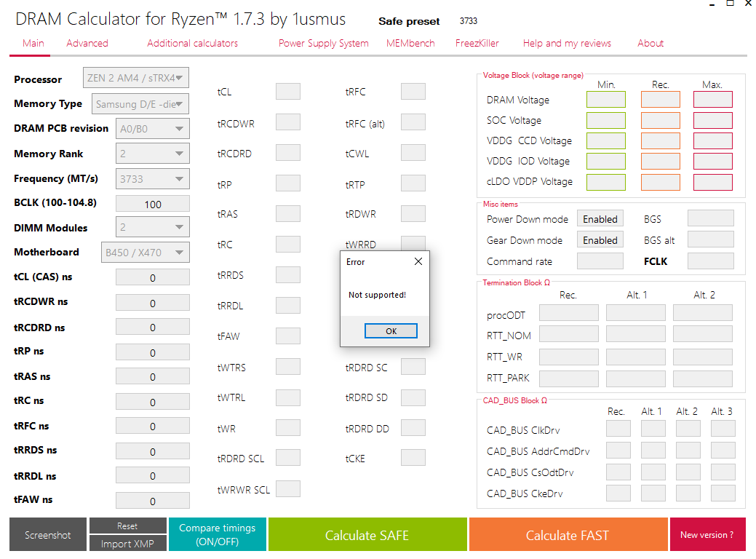The height and width of the screenshot is (559, 756).
Task: Click the BGS alt value field
Action: point(711,239)
